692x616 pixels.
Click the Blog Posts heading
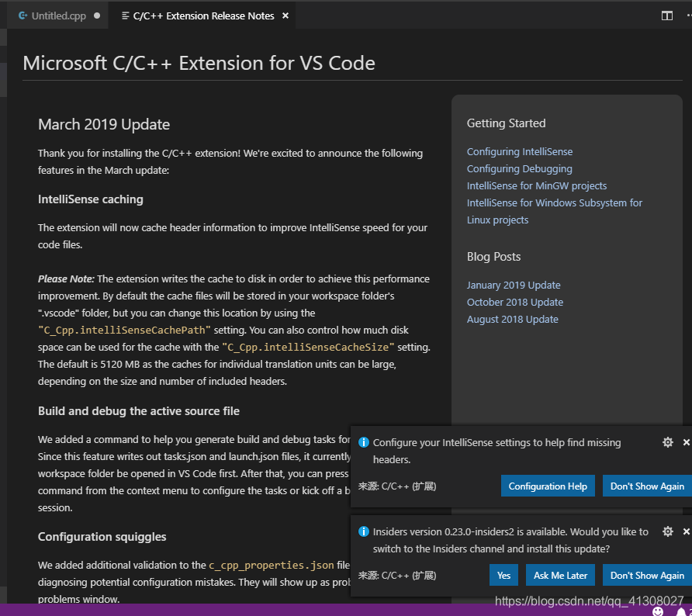[494, 257]
